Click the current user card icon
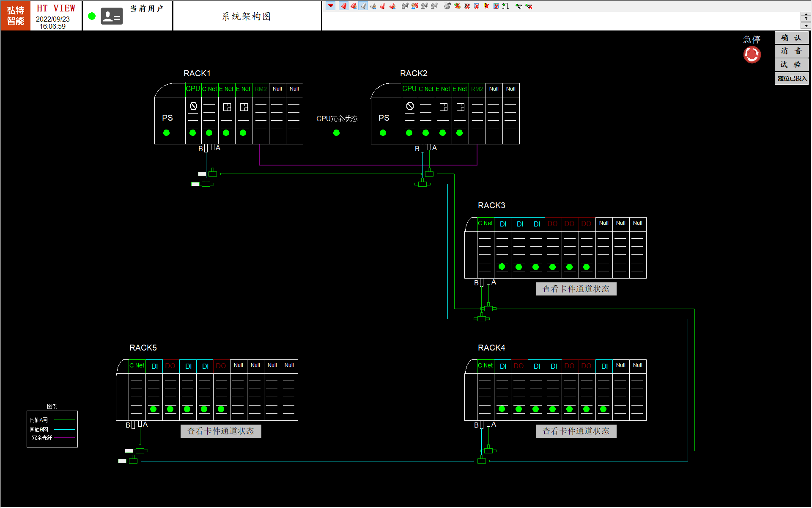812x508 pixels. point(112,17)
